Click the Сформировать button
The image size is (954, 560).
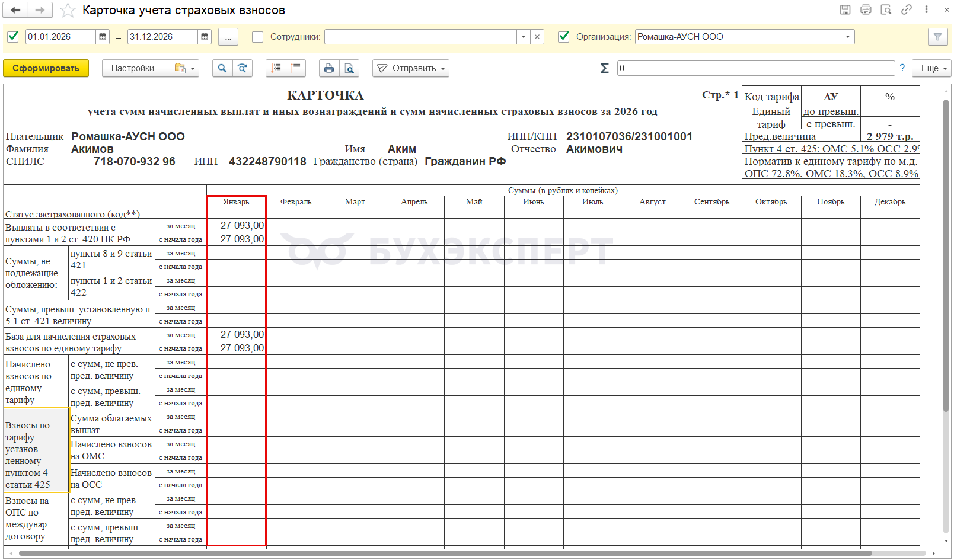[x=46, y=68]
